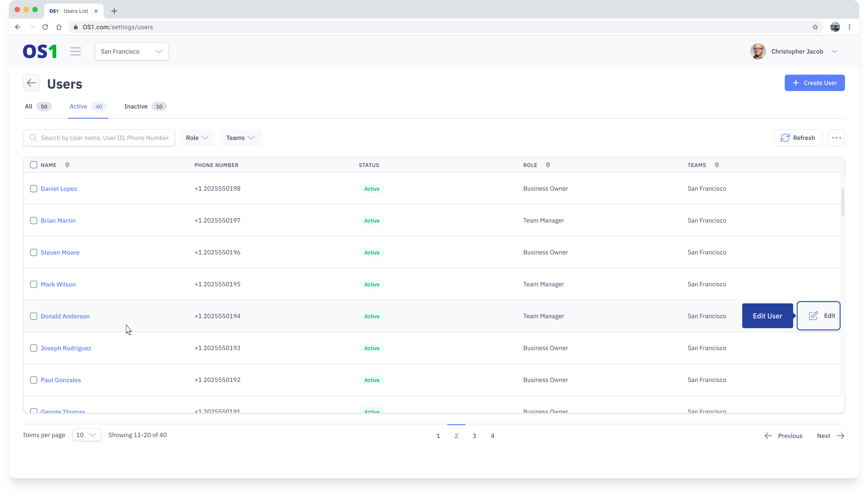Sort by Name column sort icon

click(67, 165)
